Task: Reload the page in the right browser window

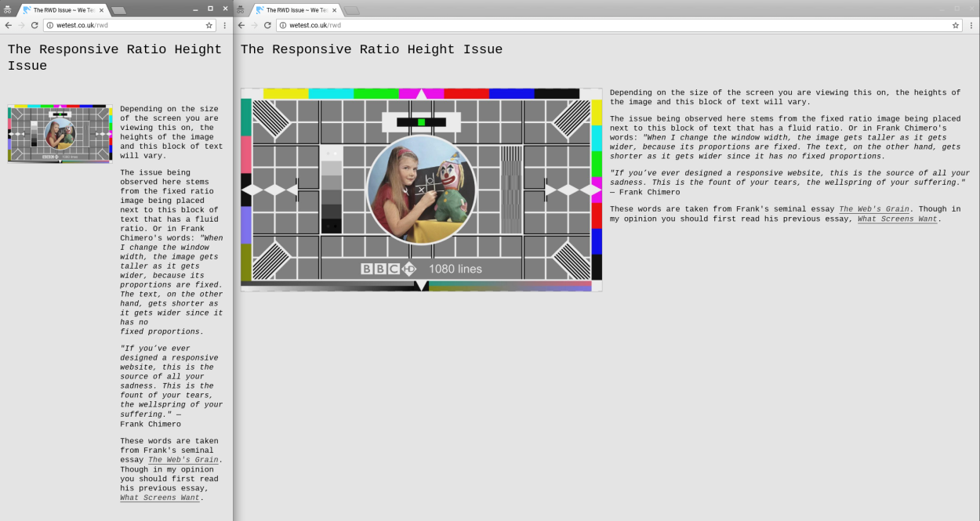Action: (x=267, y=25)
